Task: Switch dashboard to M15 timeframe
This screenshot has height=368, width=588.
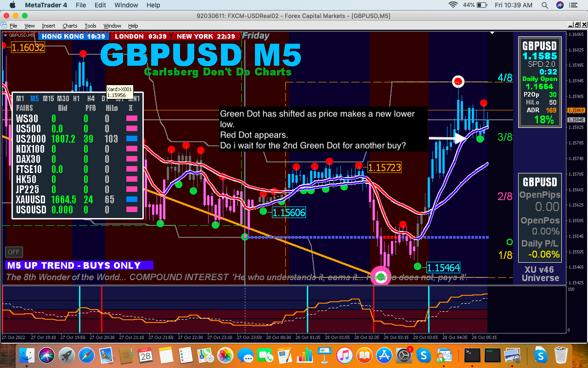Action: click(x=48, y=98)
